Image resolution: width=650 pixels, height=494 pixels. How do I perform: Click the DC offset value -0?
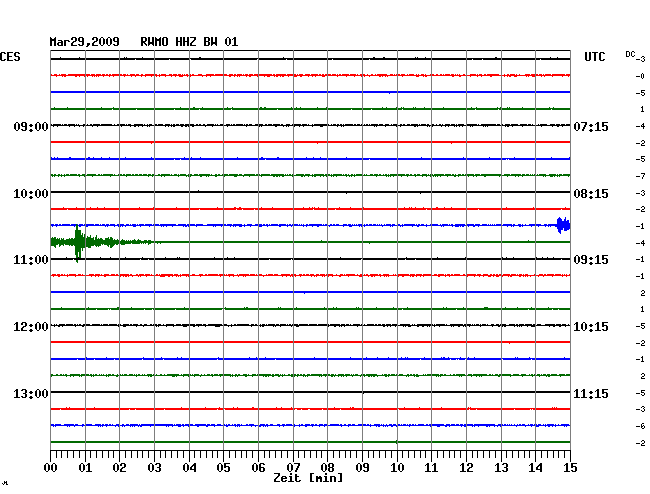pyautogui.click(x=640, y=76)
